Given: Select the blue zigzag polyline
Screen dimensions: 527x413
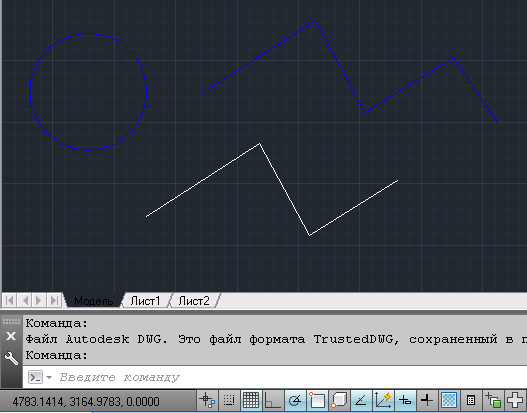Looking at the screenshot, I should [x=340, y=67].
